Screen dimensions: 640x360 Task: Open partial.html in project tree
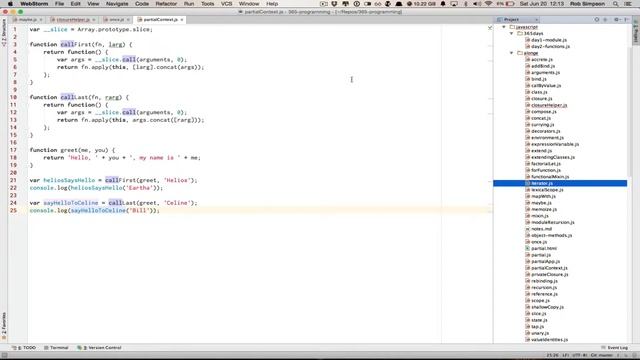pos(544,249)
